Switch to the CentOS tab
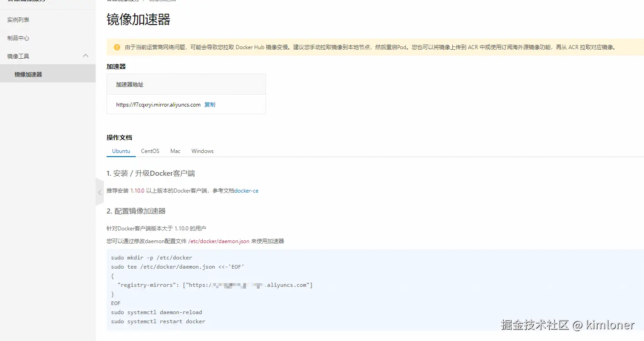 (x=150, y=151)
